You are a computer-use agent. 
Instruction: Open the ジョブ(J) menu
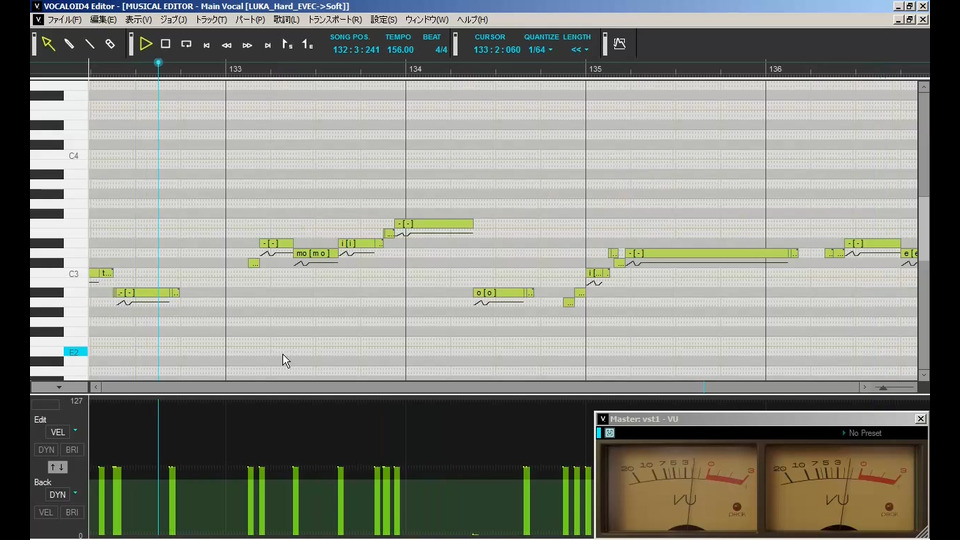[x=173, y=20]
